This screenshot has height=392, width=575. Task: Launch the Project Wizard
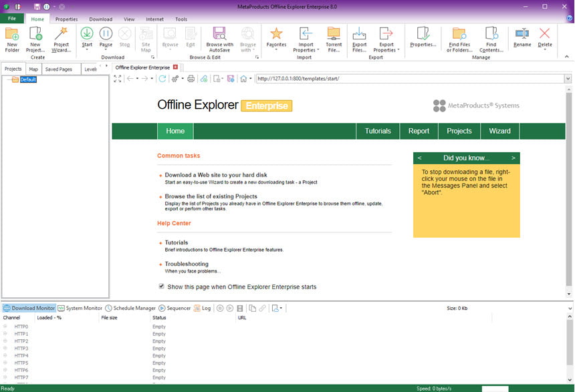[x=62, y=39]
